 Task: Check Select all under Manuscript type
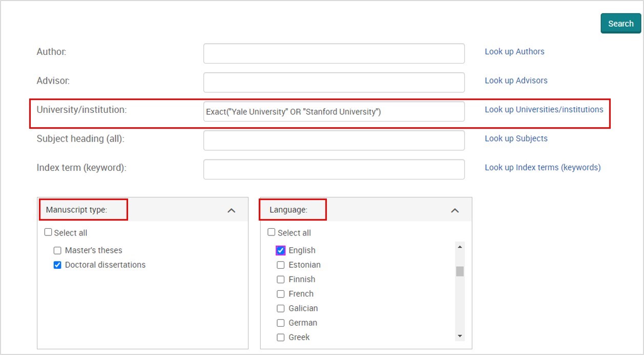[x=48, y=232]
